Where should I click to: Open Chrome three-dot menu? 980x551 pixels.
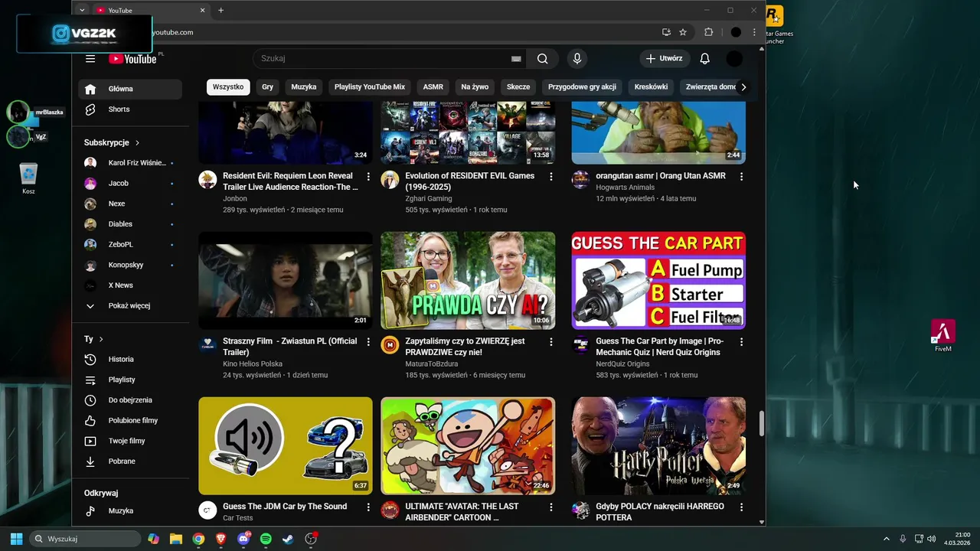click(754, 32)
